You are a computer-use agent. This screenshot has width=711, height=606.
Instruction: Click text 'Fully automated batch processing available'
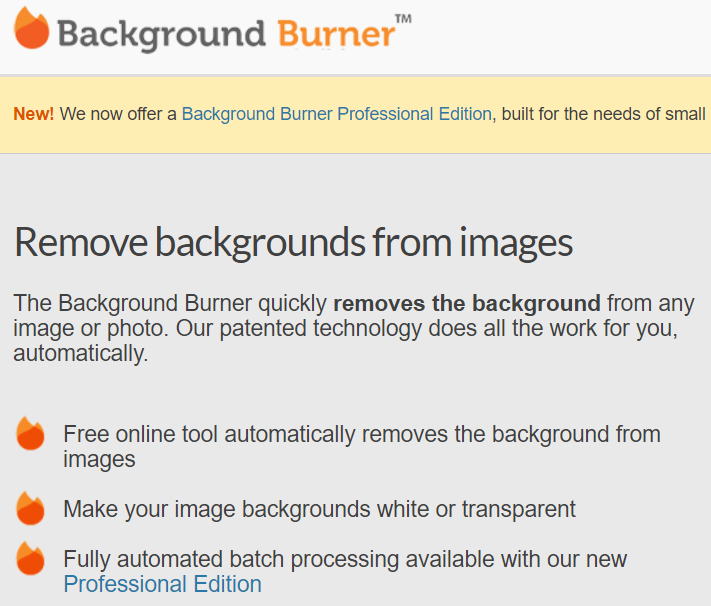[278, 559]
